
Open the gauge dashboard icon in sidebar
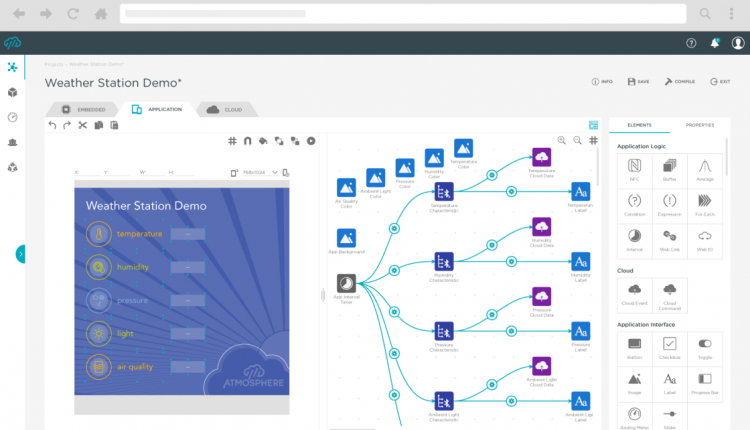12,117
